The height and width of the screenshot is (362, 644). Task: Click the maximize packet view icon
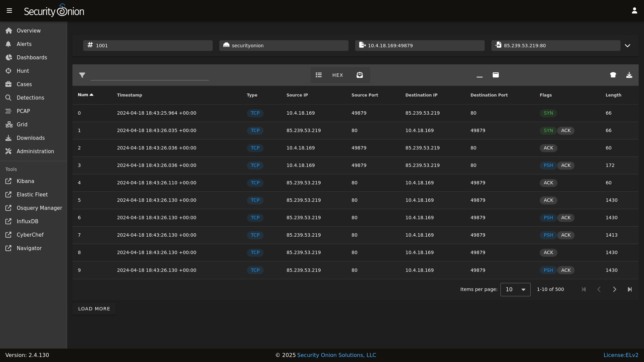[496, 75]
